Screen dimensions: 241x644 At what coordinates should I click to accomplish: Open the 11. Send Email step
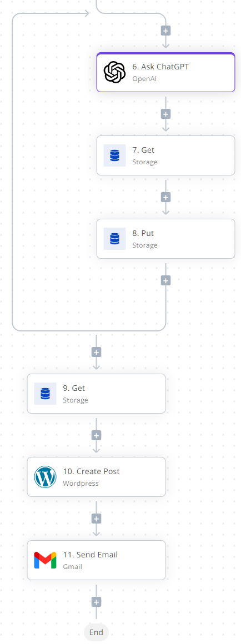pyautogui.click(x=97, y=560)
